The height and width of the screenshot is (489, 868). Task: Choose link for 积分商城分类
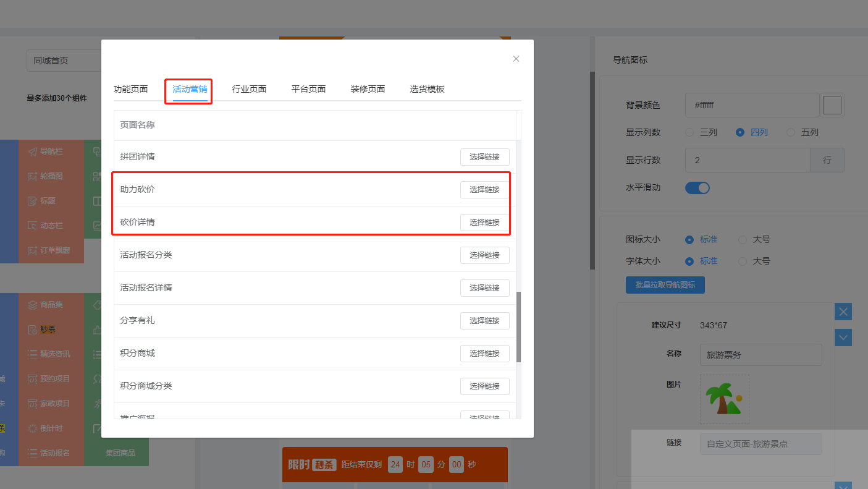484,386
